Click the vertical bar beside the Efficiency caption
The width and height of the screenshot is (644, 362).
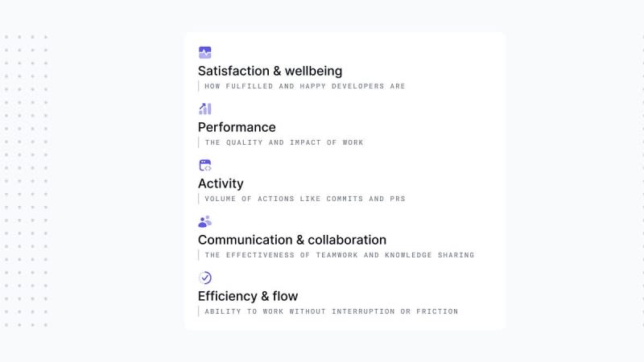point(198,311)
